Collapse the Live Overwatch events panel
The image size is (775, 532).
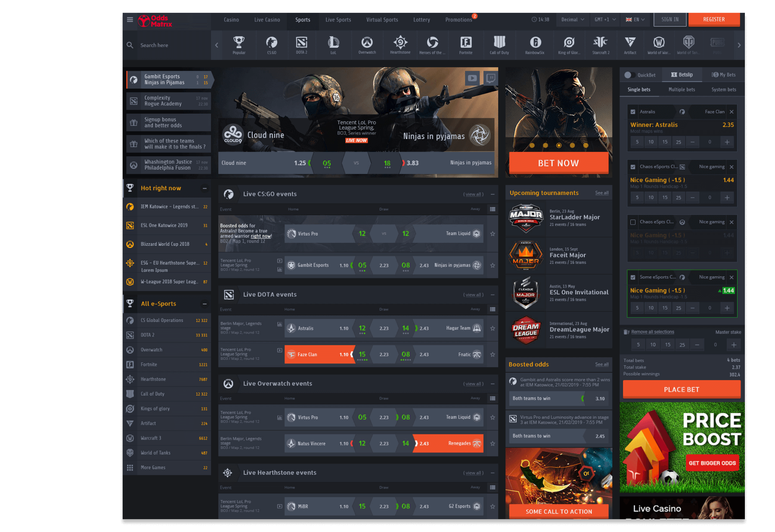click(x=493, y=384)
